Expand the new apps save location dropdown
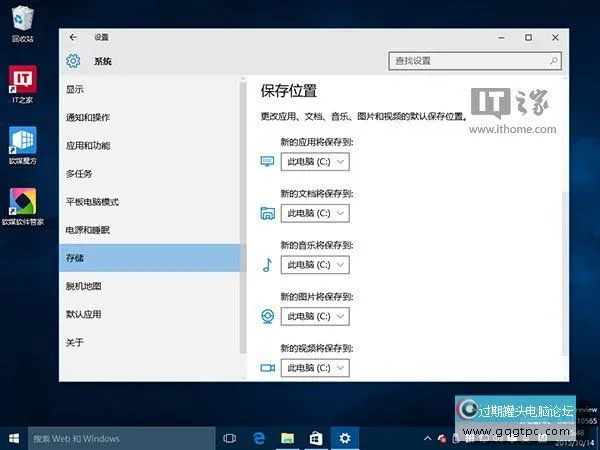Screen dimensions: 600x450 [315, 161]
